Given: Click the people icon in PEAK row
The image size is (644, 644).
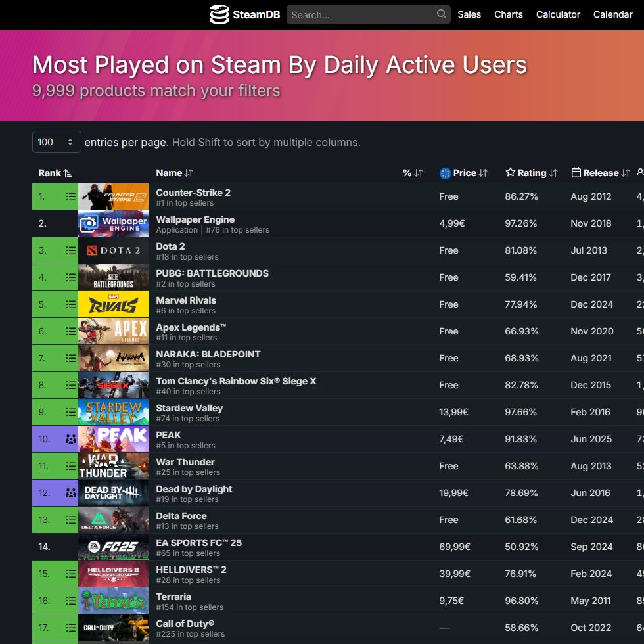Looking at the screenshot, I should click(x=71, y=439).
